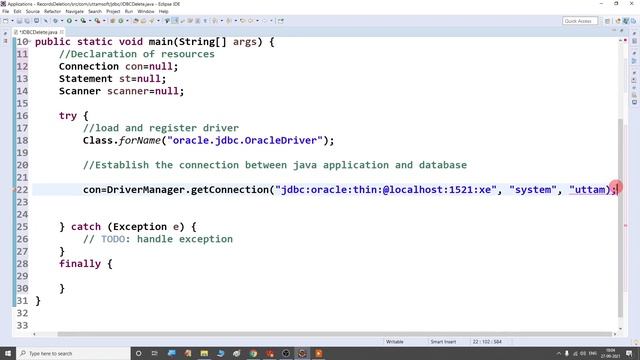Open the notification center icon
640x360 pixels.
[x=629, y=353]
